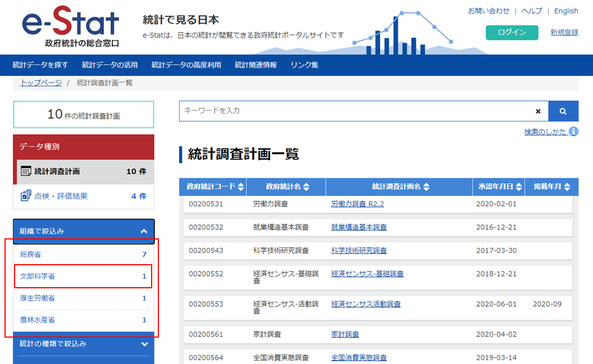Filter by 文部科学省 organization
The height and width of the screenshot is (364, 593).
pyautogui.click(x=38, y=277)
